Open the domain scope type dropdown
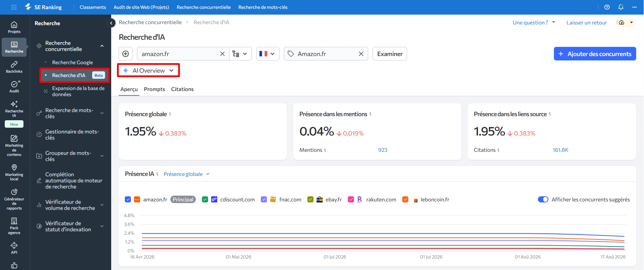Image resolution: width=644 pixels, height=270 pixels. click(x=240, y=54)
